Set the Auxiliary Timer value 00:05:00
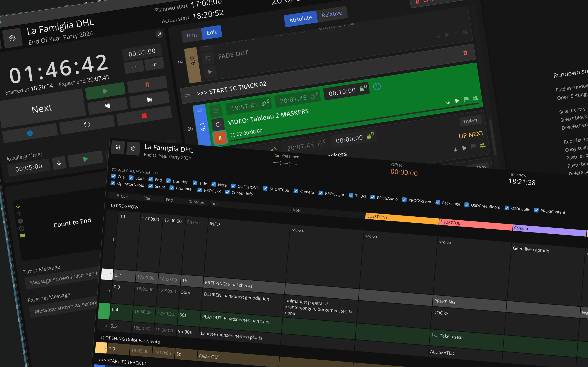 [x=29, y=168]
